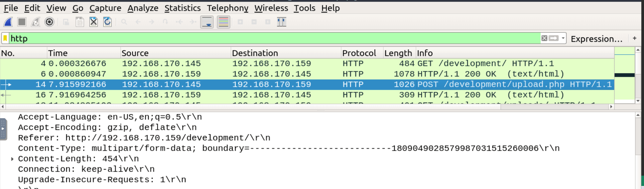Clear the http display filter
The image size is (644, 189).
pos(544,38)
